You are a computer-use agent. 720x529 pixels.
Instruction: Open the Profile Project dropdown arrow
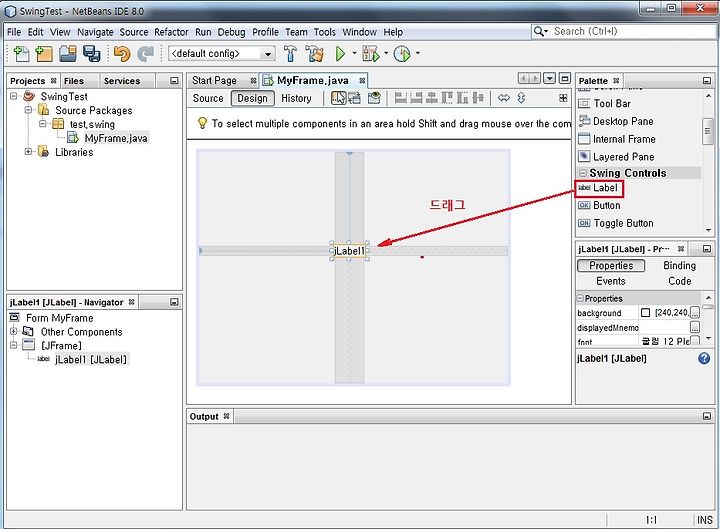pos(417,53)
